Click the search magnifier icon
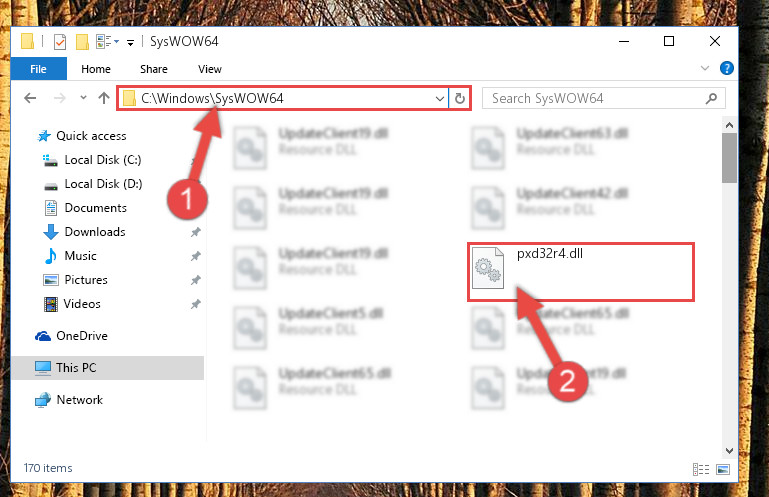769x497 pixels. tap(711, 99)
